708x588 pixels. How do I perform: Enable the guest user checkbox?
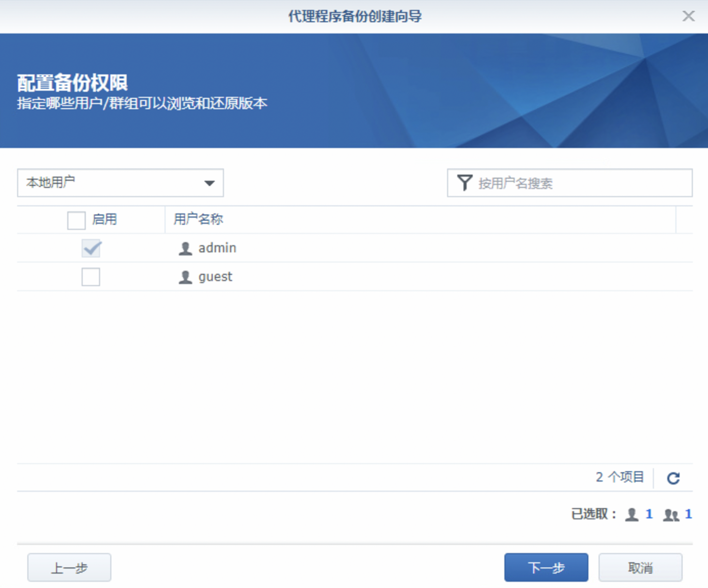click(x=91, y=277)
